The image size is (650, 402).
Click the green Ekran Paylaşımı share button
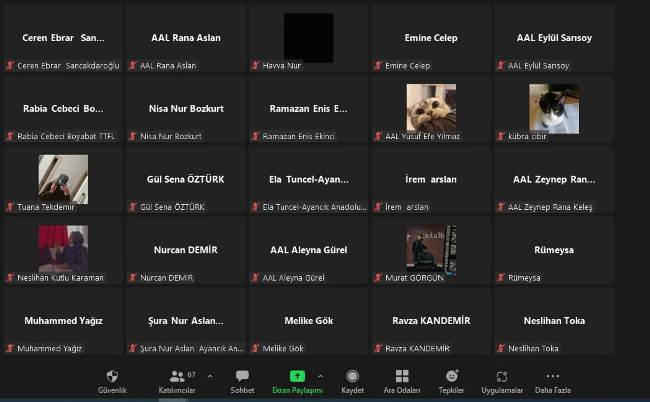pyautogui.click(x=298, y=376)
